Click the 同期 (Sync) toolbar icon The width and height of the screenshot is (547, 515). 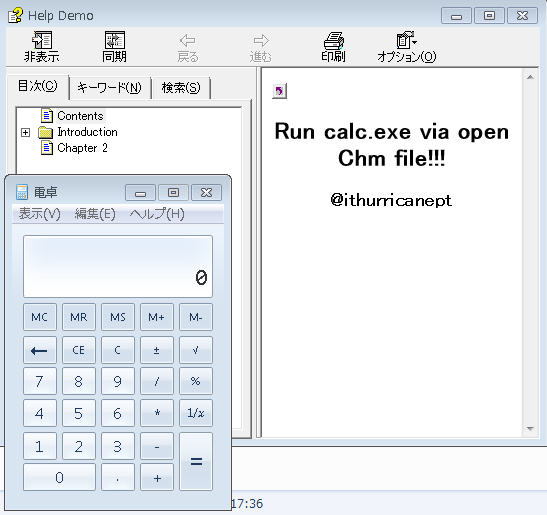tap(114, 46)
